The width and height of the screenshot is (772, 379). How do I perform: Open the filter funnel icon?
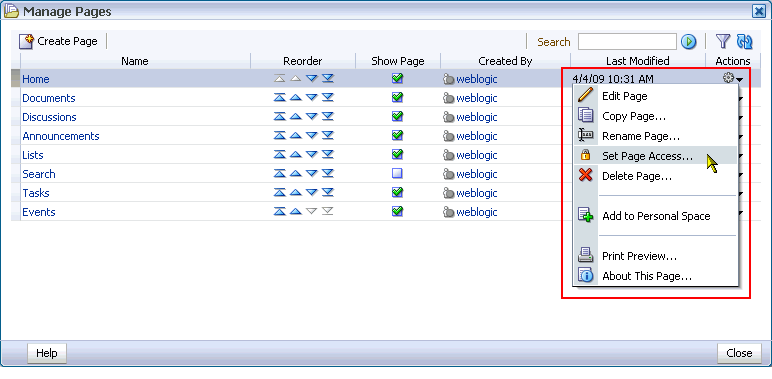click(x=722, y=41)
